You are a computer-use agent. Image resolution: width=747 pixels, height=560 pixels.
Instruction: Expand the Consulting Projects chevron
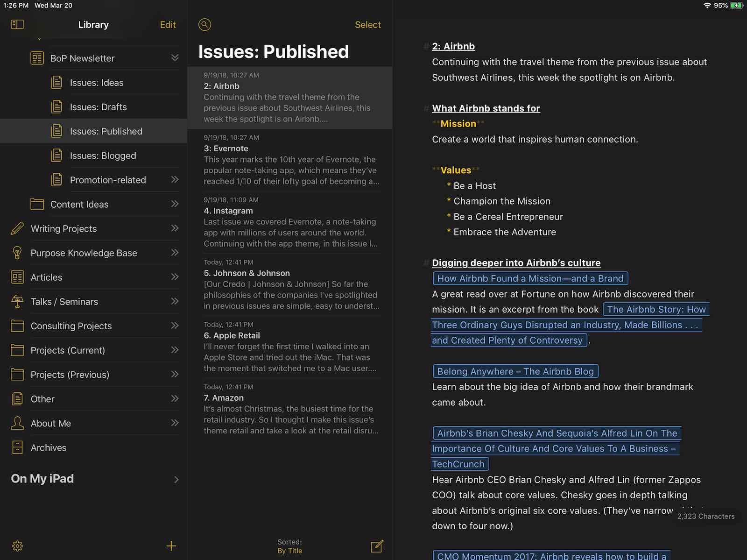175,325
